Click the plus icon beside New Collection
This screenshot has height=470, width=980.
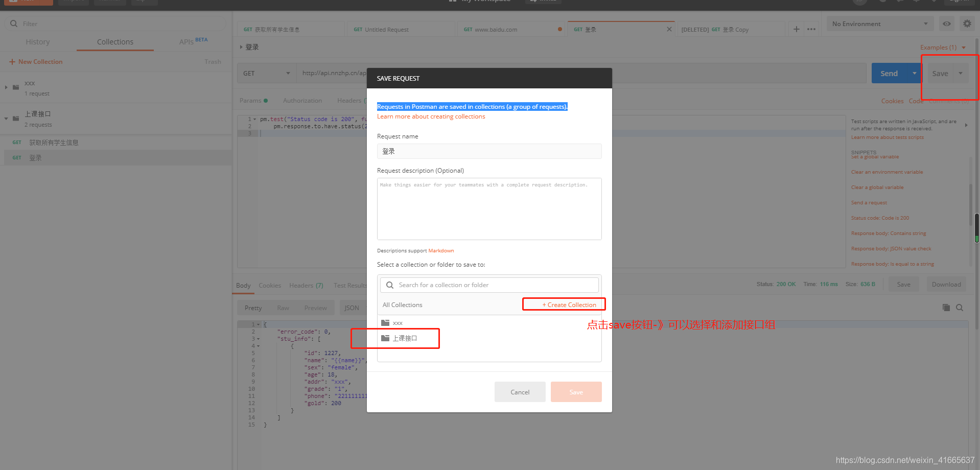[x=12, y=62]
